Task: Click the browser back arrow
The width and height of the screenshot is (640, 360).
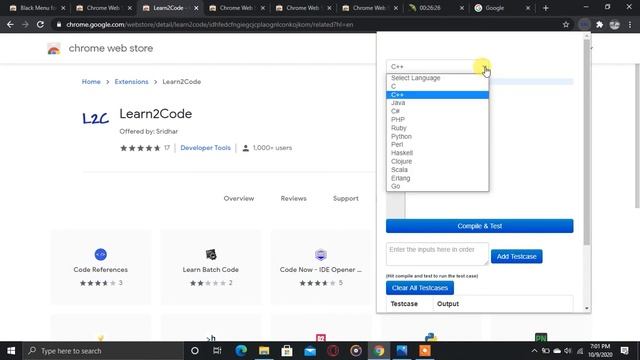Action: 10,24
